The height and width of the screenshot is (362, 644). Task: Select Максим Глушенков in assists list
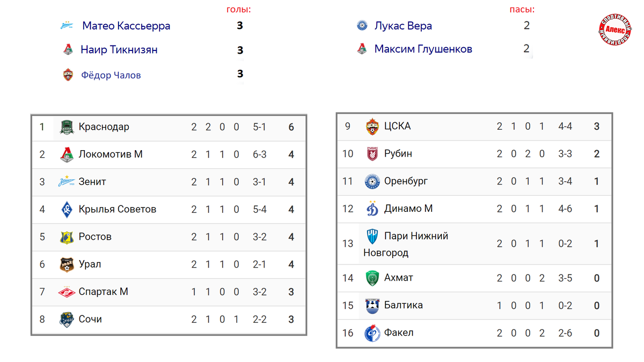423,49
